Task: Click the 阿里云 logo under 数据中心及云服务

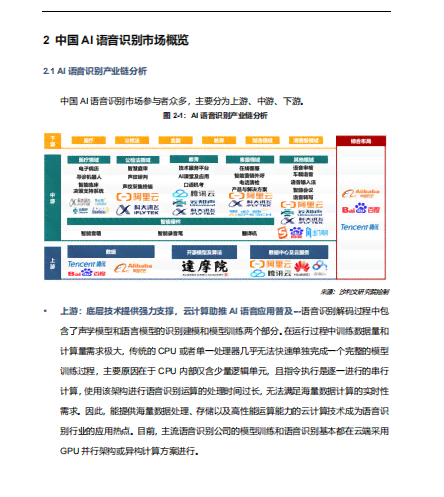Action: click(x=271, y=264)
